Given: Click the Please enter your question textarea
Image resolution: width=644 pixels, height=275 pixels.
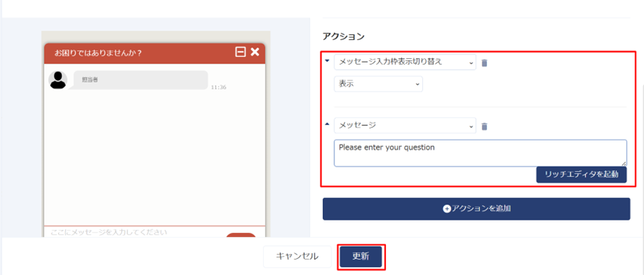Looking at the screenshot, I should (480, 153).
